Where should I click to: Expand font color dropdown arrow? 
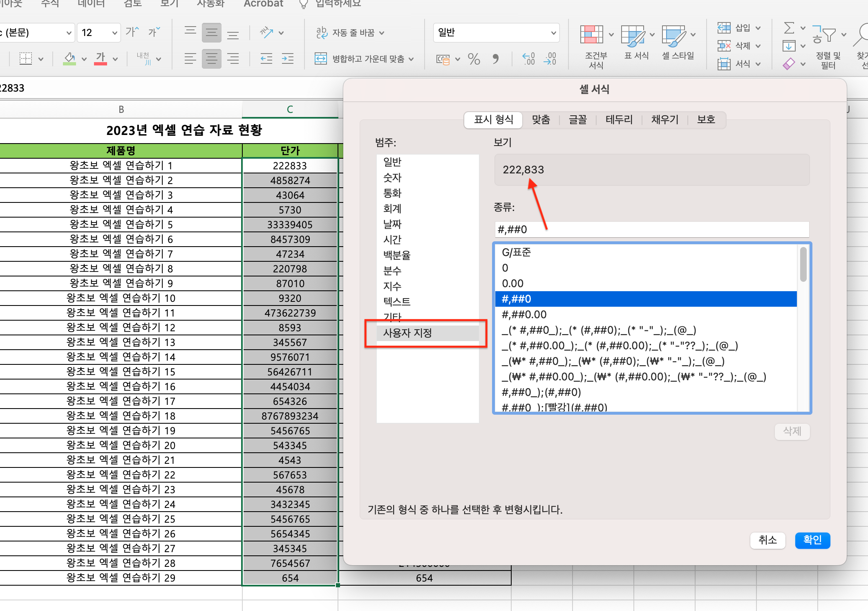(x=115, y=59)
